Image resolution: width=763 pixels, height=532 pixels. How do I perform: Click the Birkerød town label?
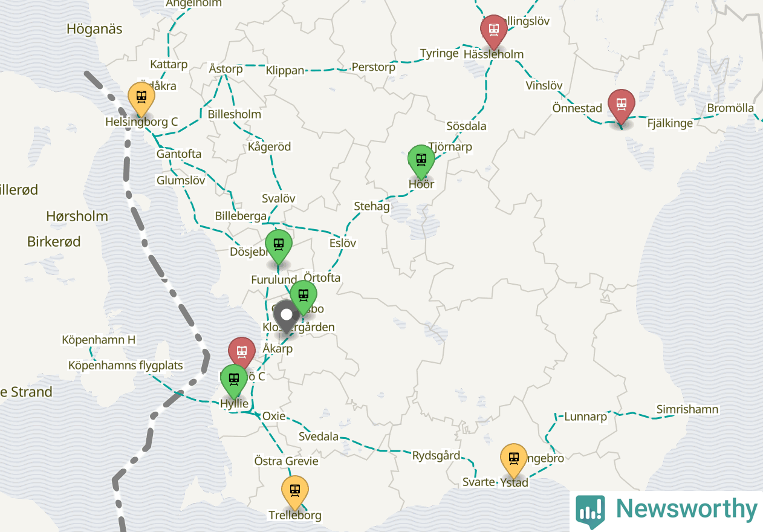click(x=54, y=241)
